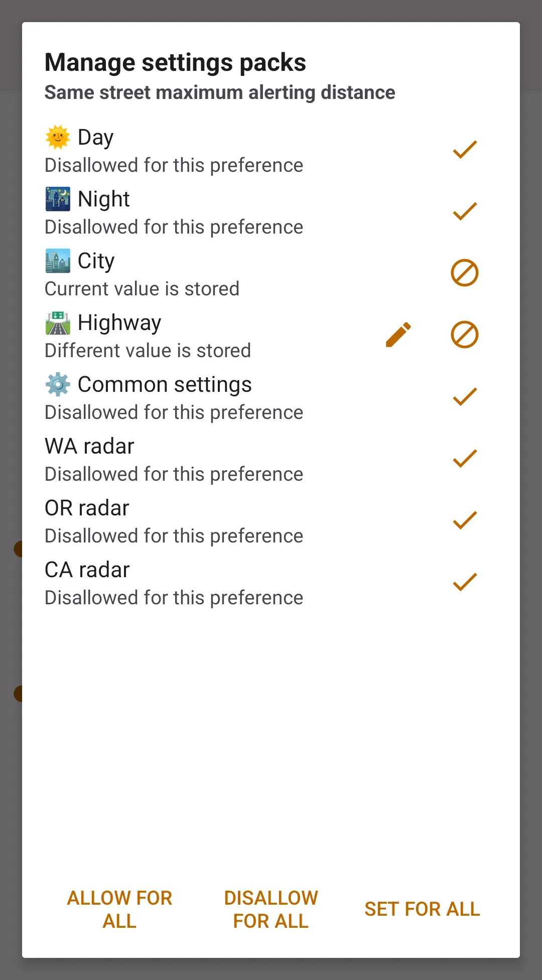
Task: Edit the Highway stored value with pencil
Action: [398, 335]
